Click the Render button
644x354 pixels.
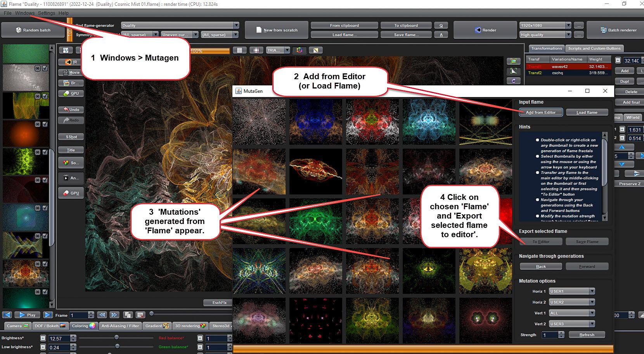485,30
